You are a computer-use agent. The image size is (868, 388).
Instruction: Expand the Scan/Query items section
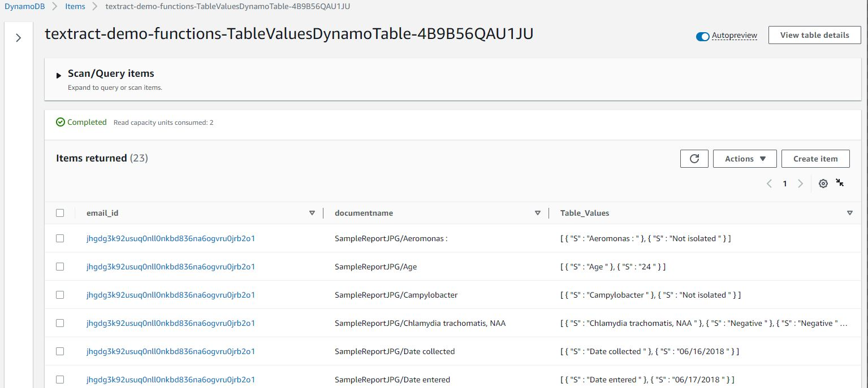tap(59, 73)
